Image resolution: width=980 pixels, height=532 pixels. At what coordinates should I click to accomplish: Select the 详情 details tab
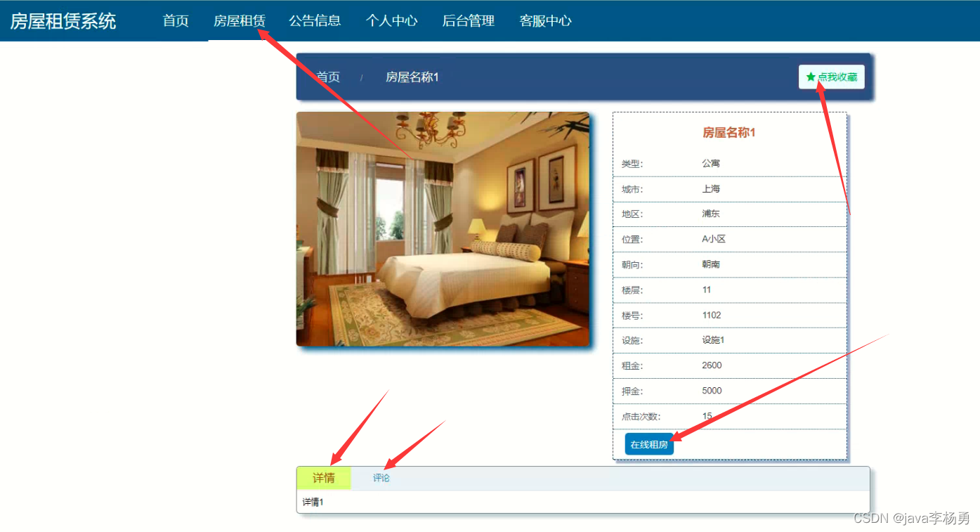[x=324, y=478]
